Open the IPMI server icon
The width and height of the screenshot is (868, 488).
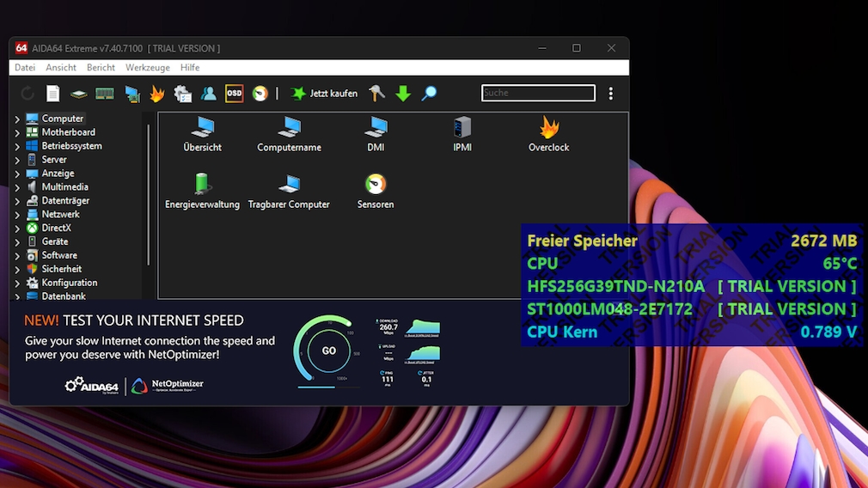[462, 128]
